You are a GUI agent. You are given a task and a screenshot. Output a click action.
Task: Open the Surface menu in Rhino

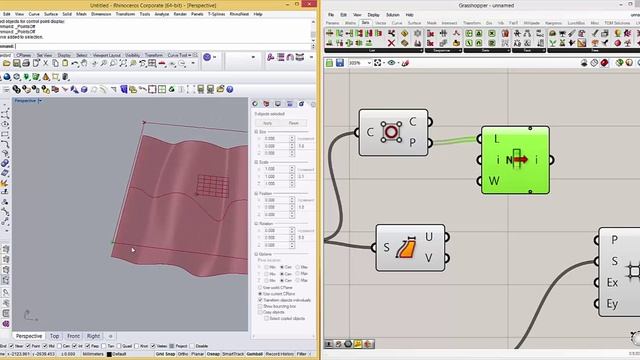pyautogui.click(x=51, y=14)
